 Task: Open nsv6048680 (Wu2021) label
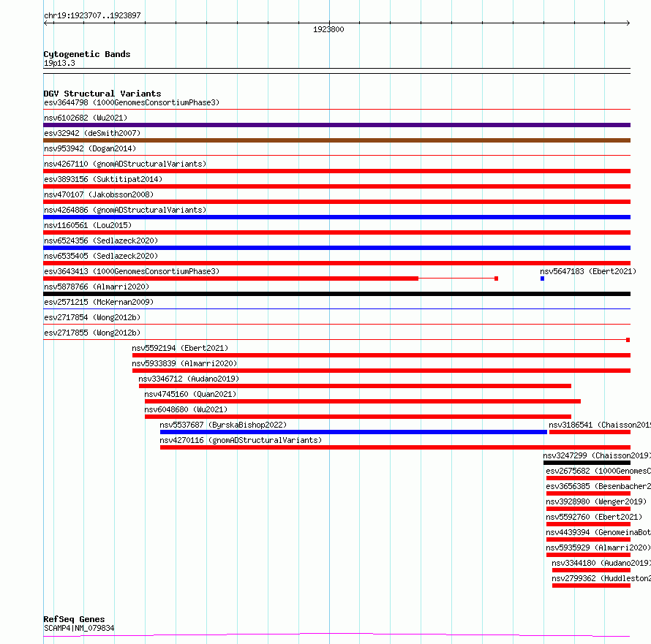coord(186,409)
